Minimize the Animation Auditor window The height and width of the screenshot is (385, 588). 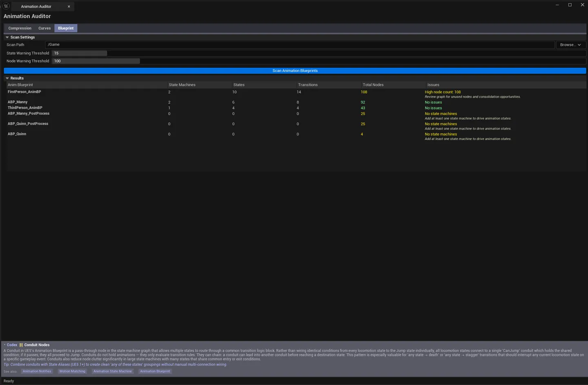557,5
